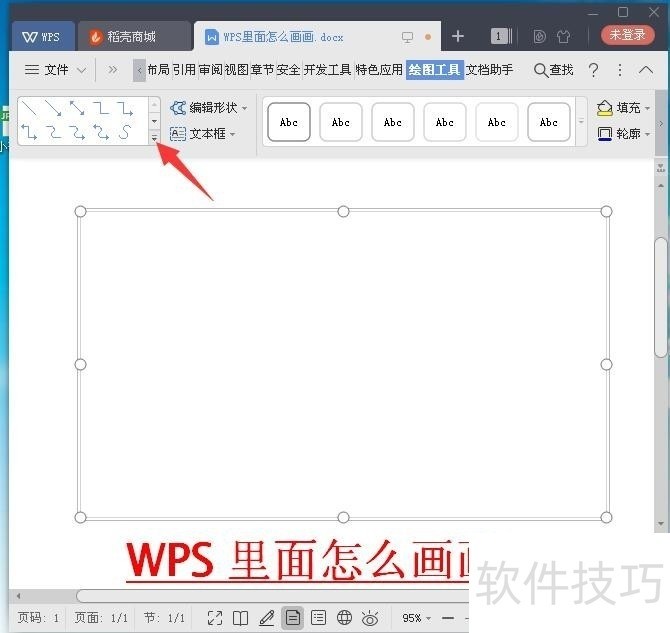670x633 pixels.
Task: Expand the shape styles gallery
Action: pyautogui.click(x=581, y=122)
